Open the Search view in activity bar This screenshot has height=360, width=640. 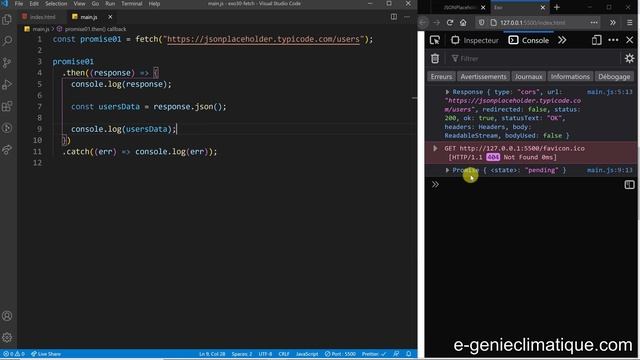click(x=7, y=41)
